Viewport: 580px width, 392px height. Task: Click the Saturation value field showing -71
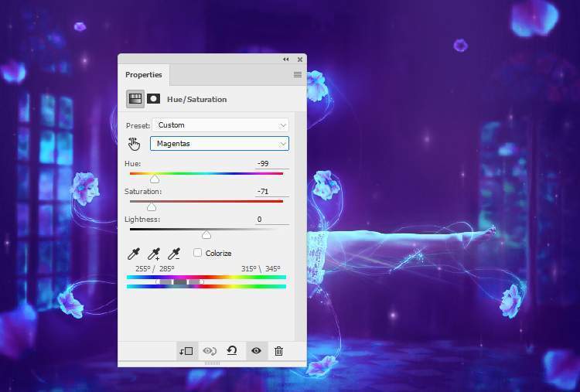[x=272, y=192]
